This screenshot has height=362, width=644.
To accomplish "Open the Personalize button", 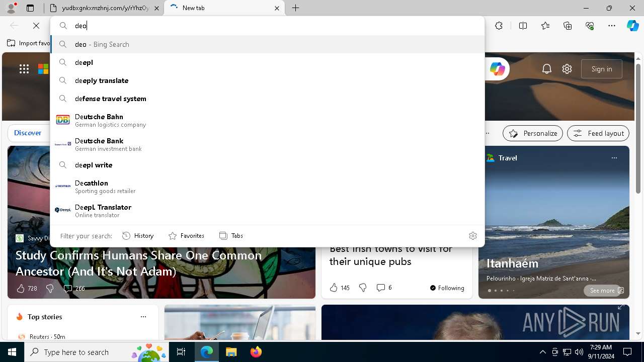I will coord(533,133).
